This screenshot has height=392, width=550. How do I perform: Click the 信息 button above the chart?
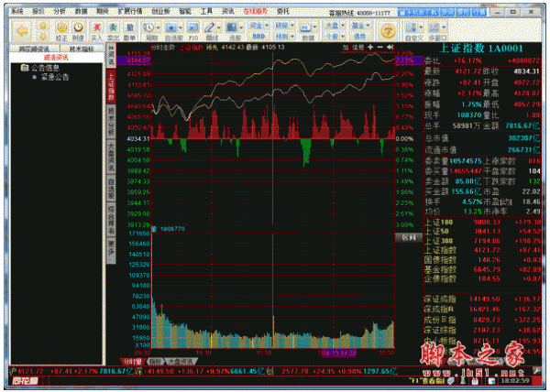pyautogui.click(x=358, y=48)
